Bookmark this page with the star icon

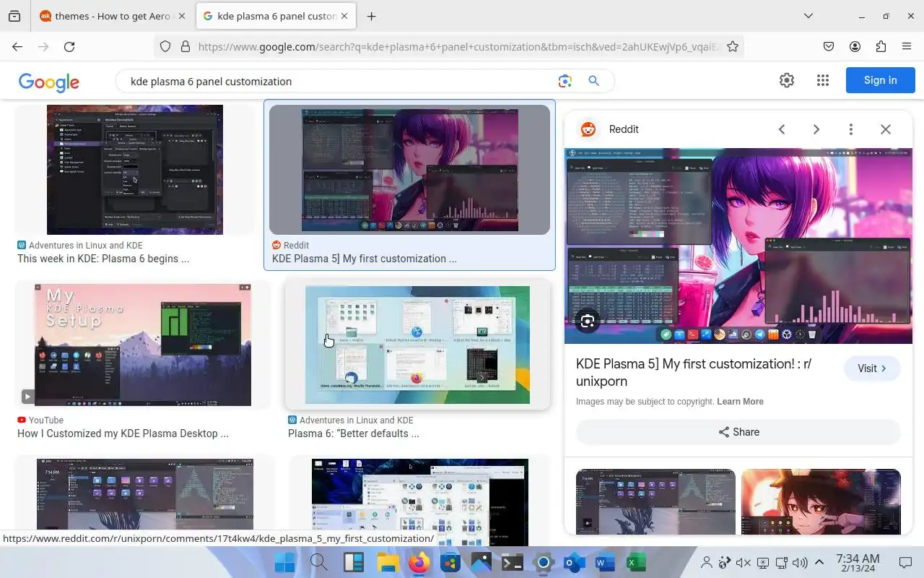coord(733,47)
